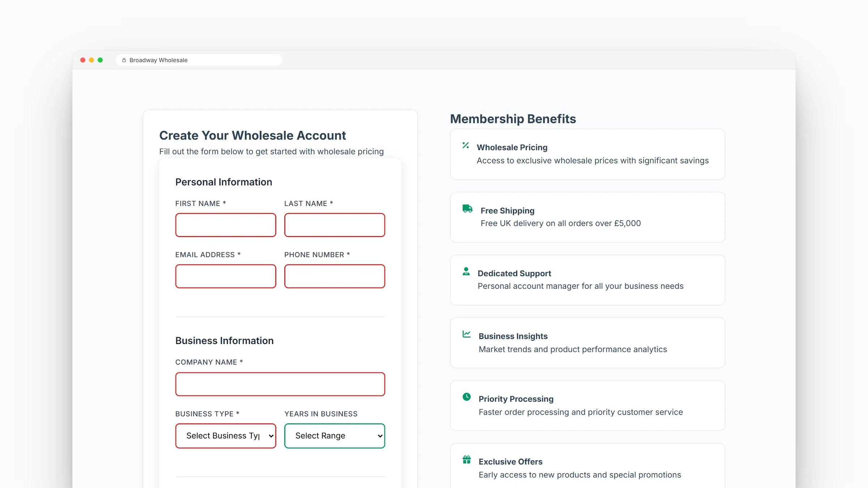
Task: Click 'Fill out the form below' subtitle
Action: click(x=272, y=151)
